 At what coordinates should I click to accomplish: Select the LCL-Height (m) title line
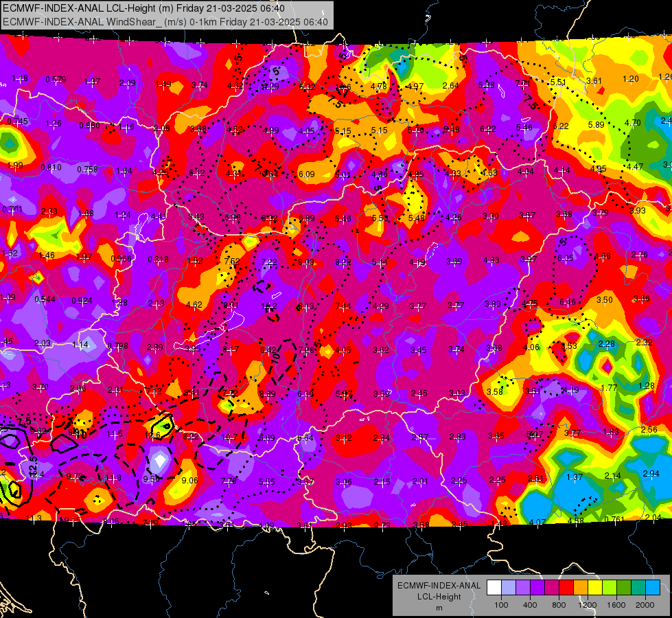coord(143,8)
